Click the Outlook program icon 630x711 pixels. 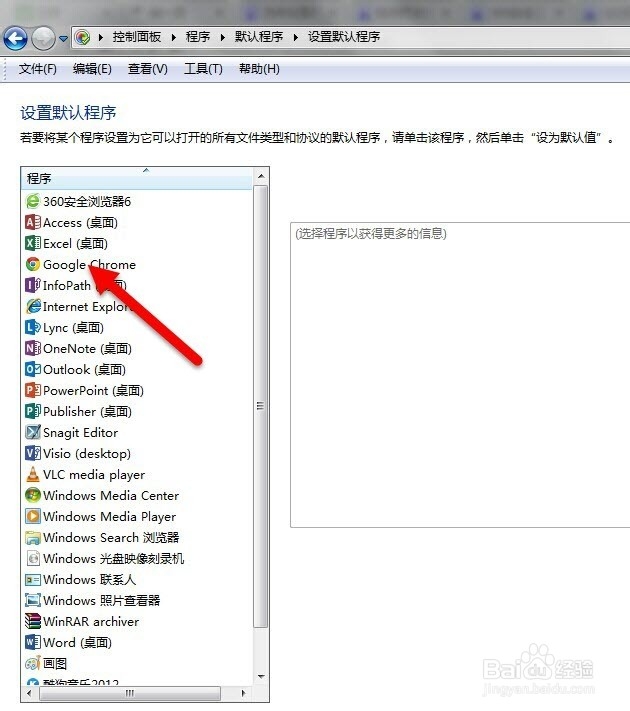pos(33,369)
